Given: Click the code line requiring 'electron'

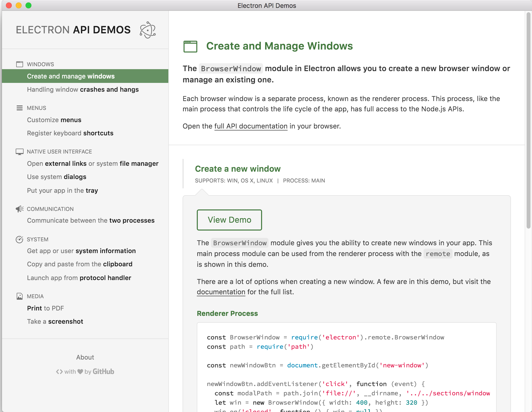Looking at the screenshot, I should (326, 337).
